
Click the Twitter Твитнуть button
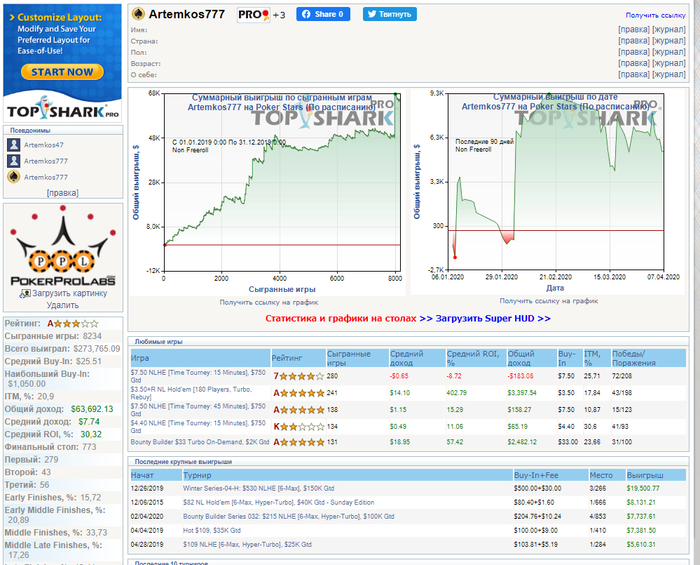[x=390, y=14]
